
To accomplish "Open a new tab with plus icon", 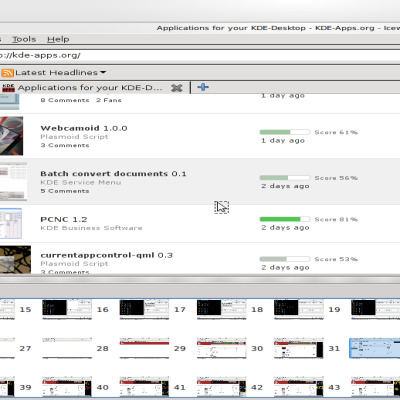I will (203, 87).
